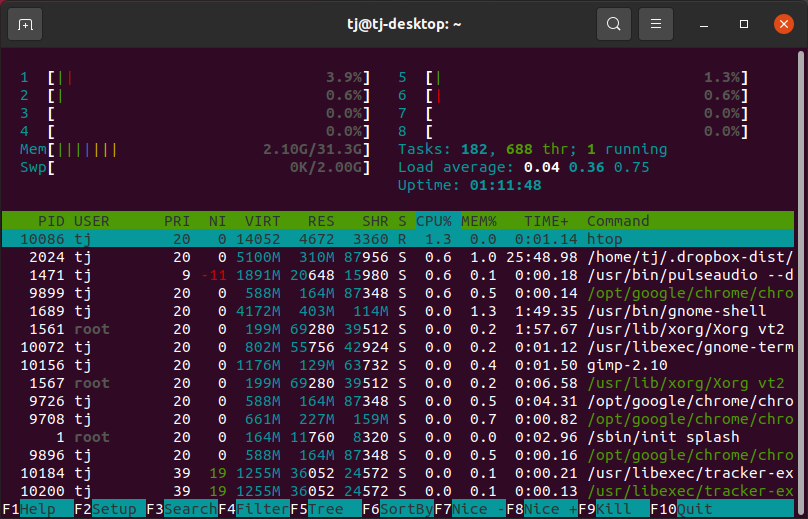Click the Mem usage meter bar

[195, 149]
